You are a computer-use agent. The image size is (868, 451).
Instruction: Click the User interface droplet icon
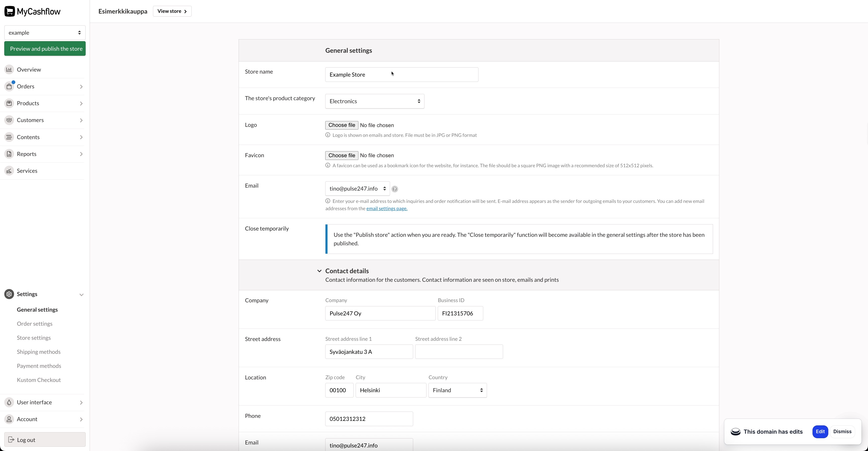tap(9, 402)
